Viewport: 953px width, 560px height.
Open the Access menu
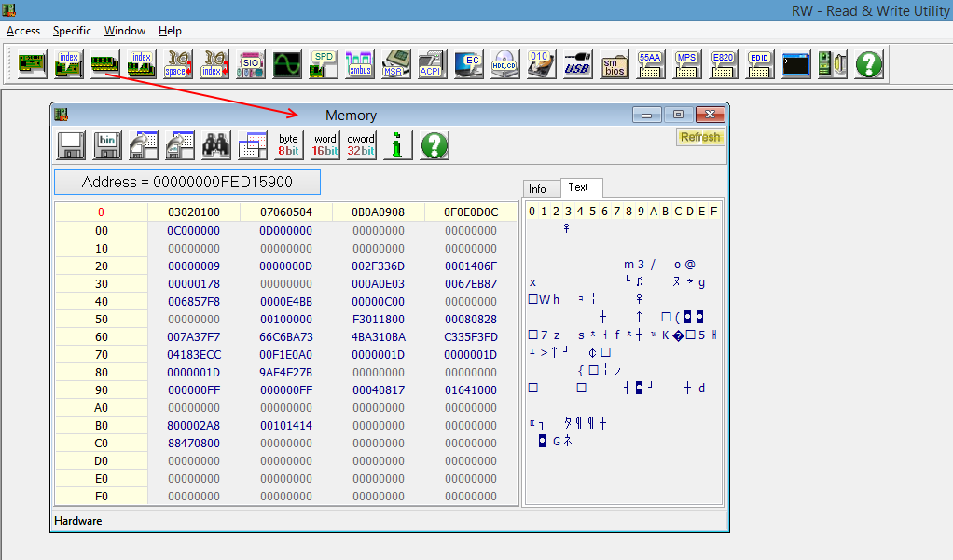23,31
